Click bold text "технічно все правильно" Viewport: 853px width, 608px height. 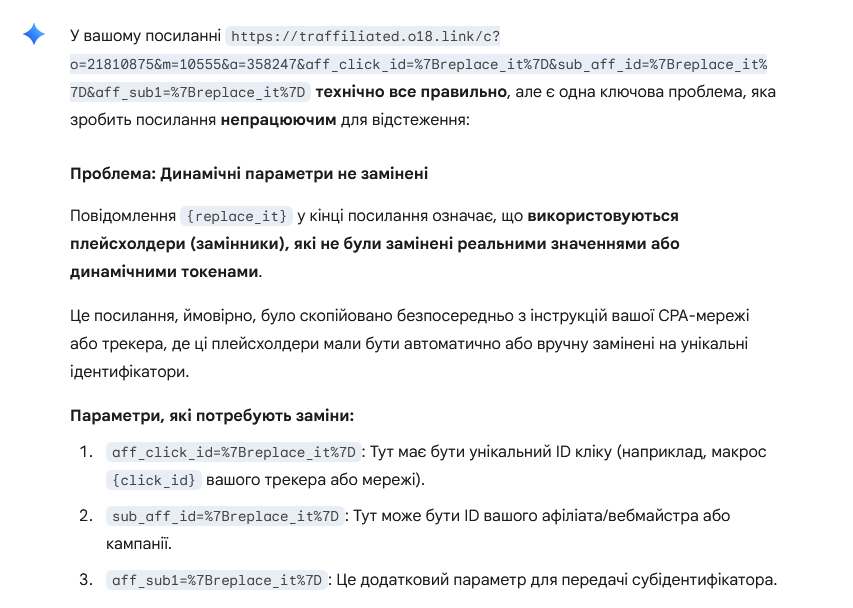coord(411,92)
